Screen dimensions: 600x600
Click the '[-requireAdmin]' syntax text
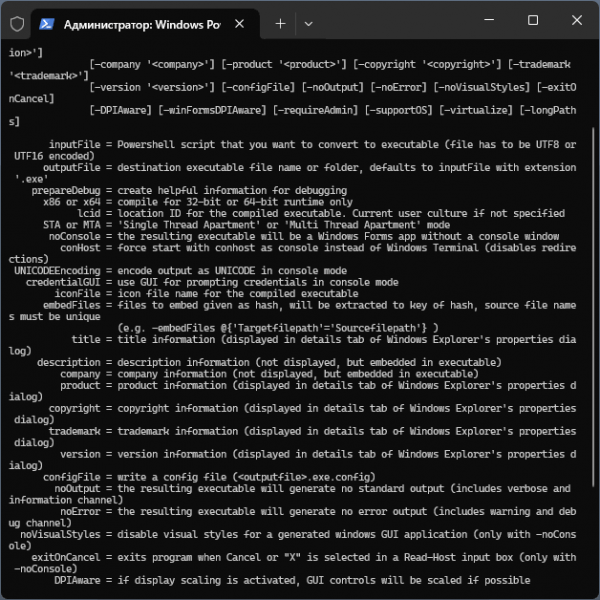point(315,110)
